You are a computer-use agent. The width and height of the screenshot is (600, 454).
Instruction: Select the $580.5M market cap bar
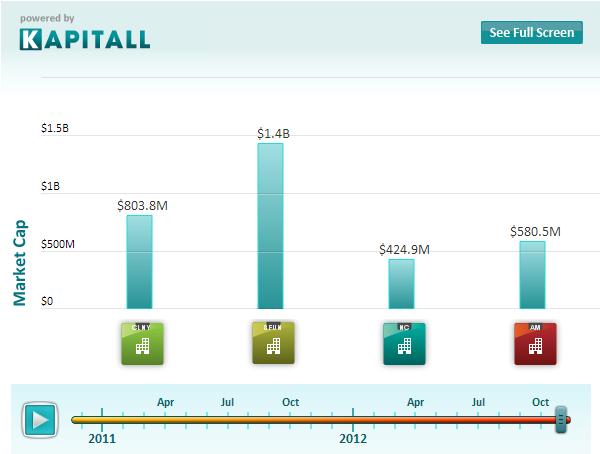(532, 275)
